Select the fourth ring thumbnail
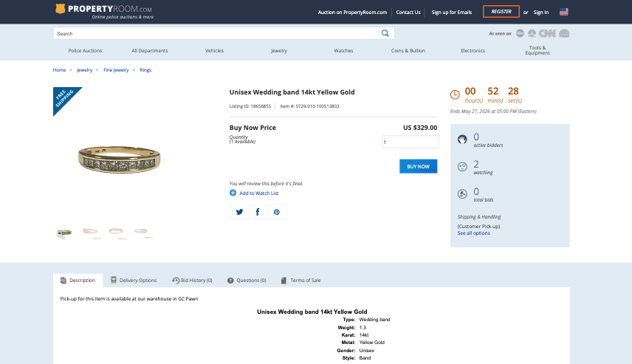 tap(142, 232)
